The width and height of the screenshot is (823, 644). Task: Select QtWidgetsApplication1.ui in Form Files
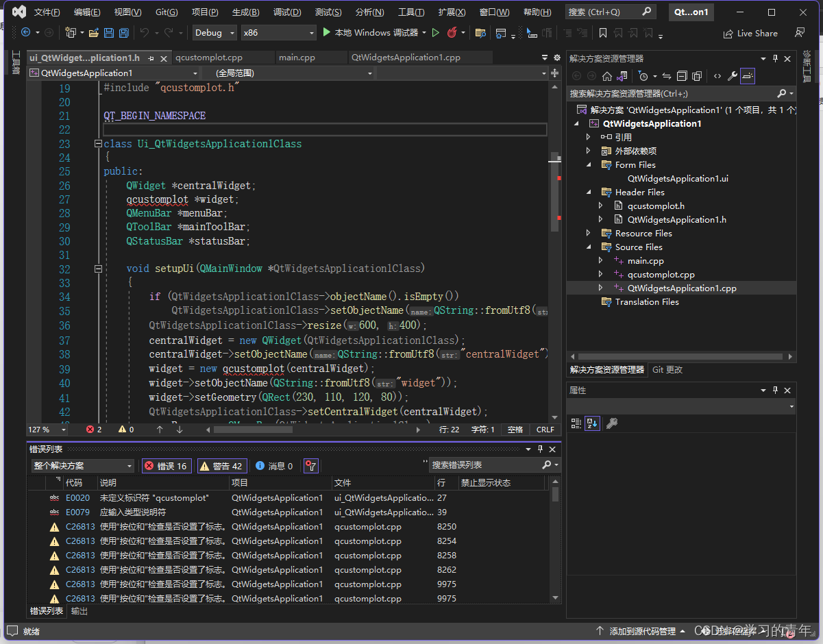point(678,178)
